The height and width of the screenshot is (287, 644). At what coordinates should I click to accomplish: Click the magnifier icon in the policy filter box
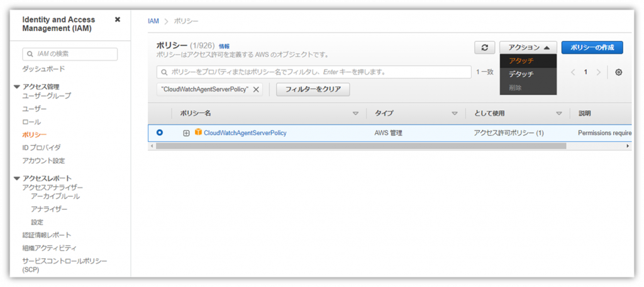(164, 72)
